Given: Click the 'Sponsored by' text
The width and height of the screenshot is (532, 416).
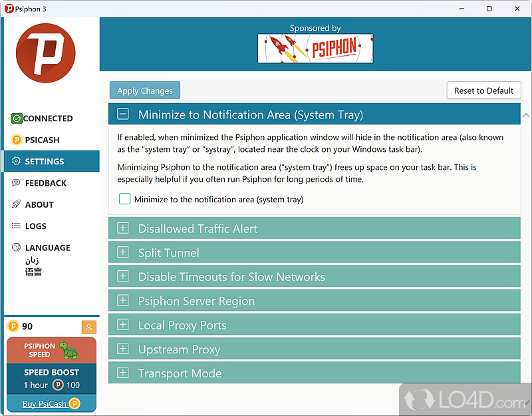Looking at the screenshot, I should pos(315,28).
